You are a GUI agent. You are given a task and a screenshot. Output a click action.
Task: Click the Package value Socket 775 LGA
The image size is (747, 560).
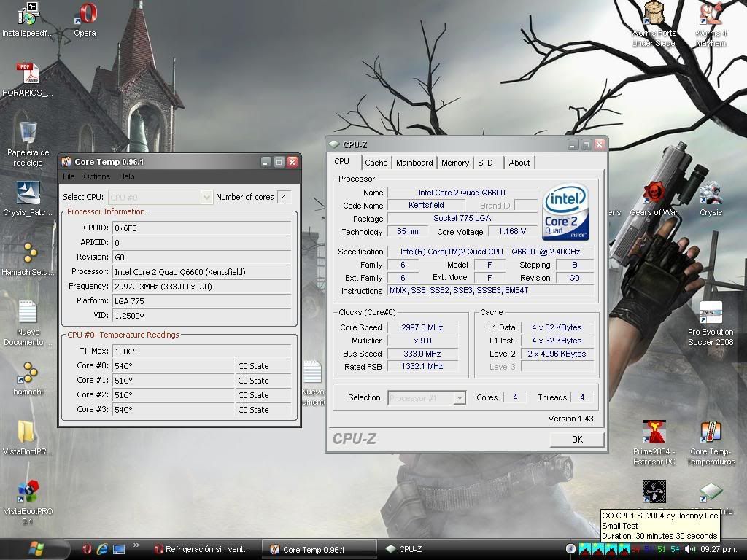(x=462, y=218)
